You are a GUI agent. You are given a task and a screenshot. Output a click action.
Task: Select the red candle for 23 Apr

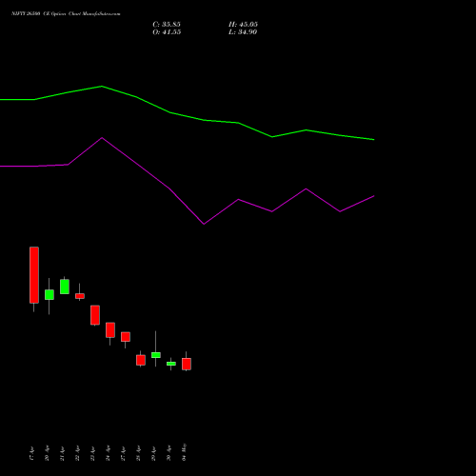click(95, 315)
